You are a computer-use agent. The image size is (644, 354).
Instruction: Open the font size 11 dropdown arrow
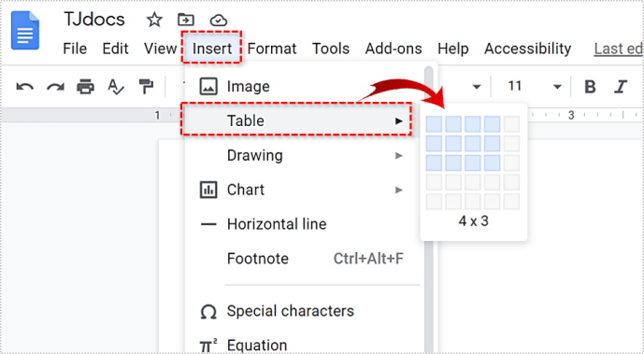[557, 87]
